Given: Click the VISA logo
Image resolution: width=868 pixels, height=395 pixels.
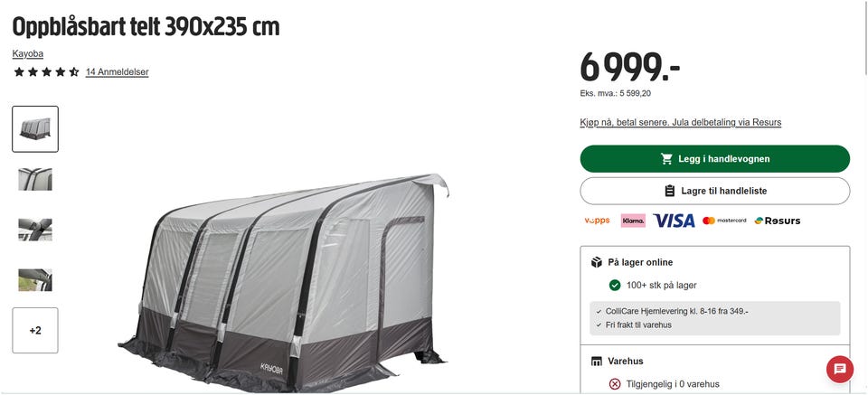Looking at the screenshot, I should tap(674, 221).
